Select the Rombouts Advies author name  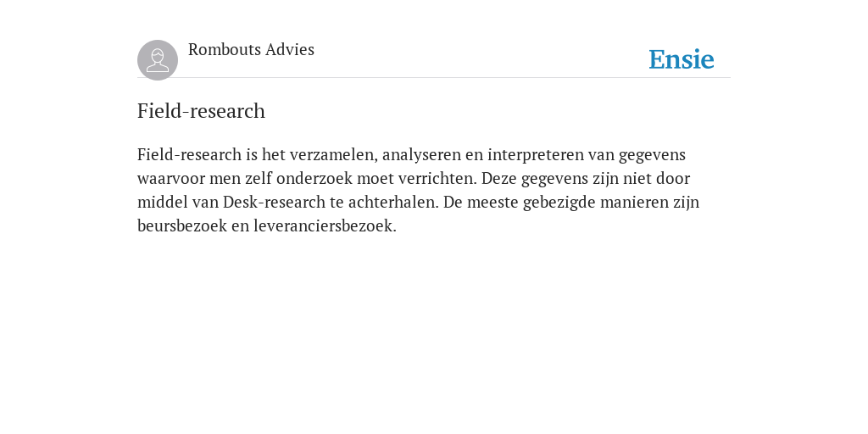click(251, 50)
